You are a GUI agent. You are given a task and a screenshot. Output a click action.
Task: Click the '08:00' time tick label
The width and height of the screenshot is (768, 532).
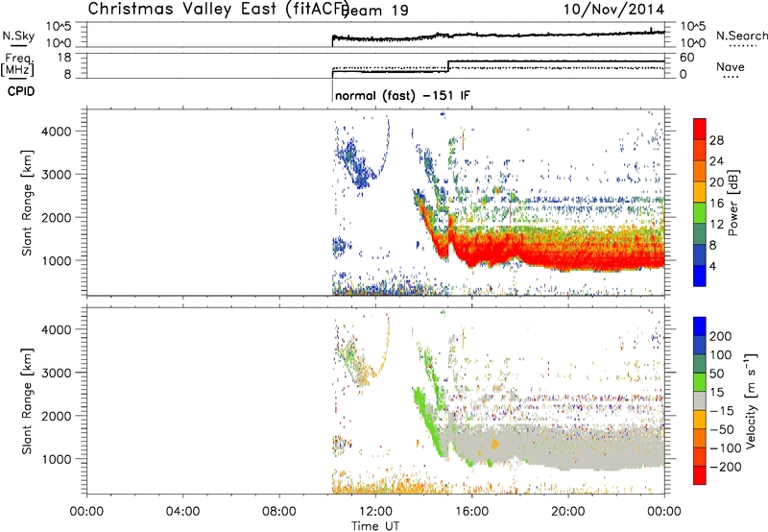279,511
